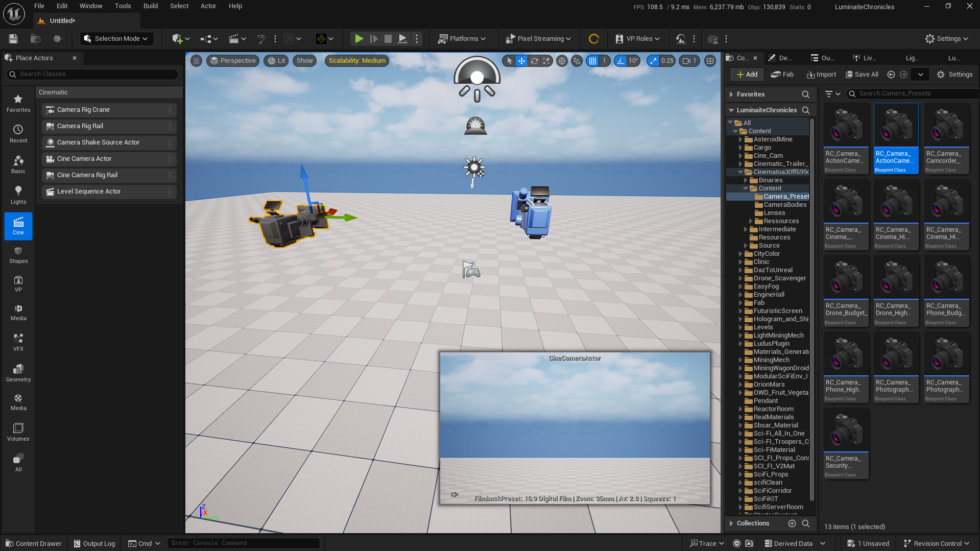Image resolution: width=980 pixels, height=551 pixels.
Task: Toggle scale snapping at 0.25
Action: (x=653, y=61)
